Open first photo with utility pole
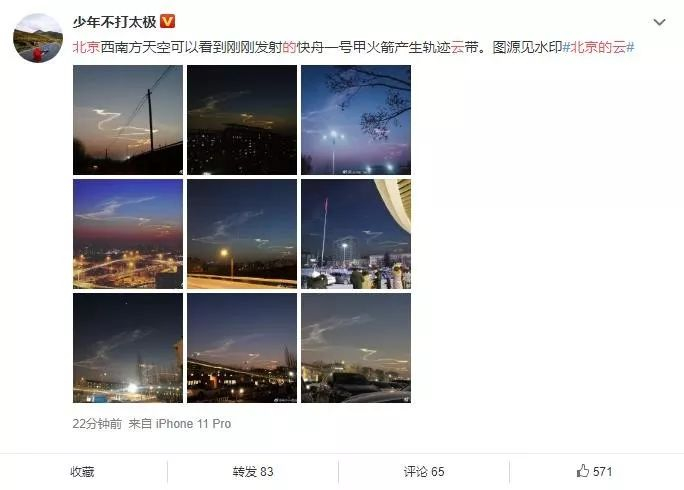 click(128, 120)
